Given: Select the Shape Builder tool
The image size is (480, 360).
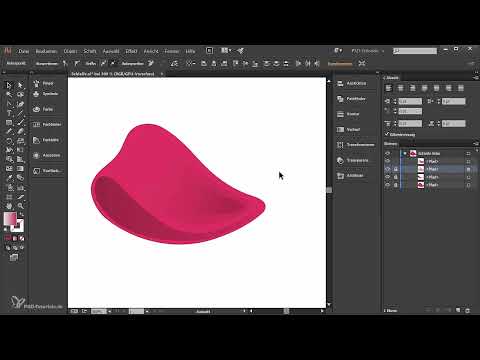Looking at the screenshot, I should (x=9, y=159).
